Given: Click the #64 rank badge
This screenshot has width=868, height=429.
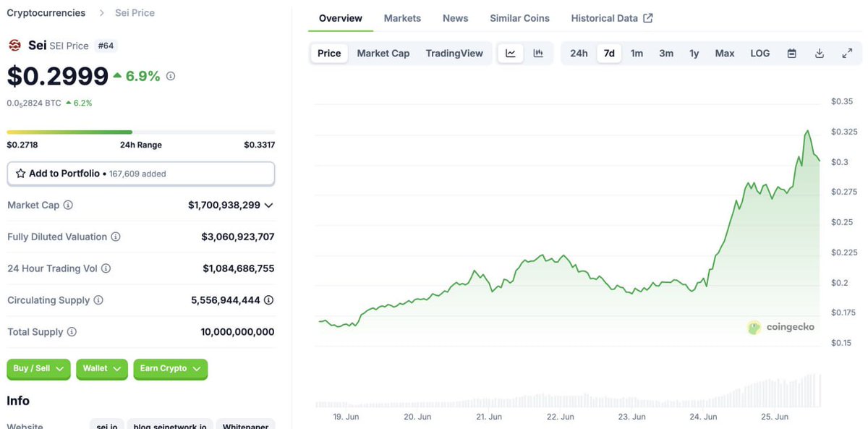Looking at the screenshot, I should (x=106, y=46).
